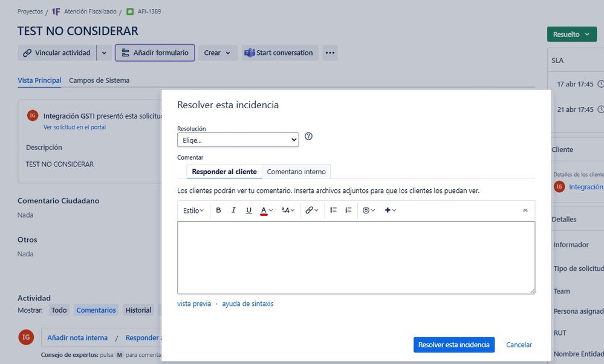Apply italic formatting in comment editor
This screenshot has width=604, height=364.
coord(233,210)
